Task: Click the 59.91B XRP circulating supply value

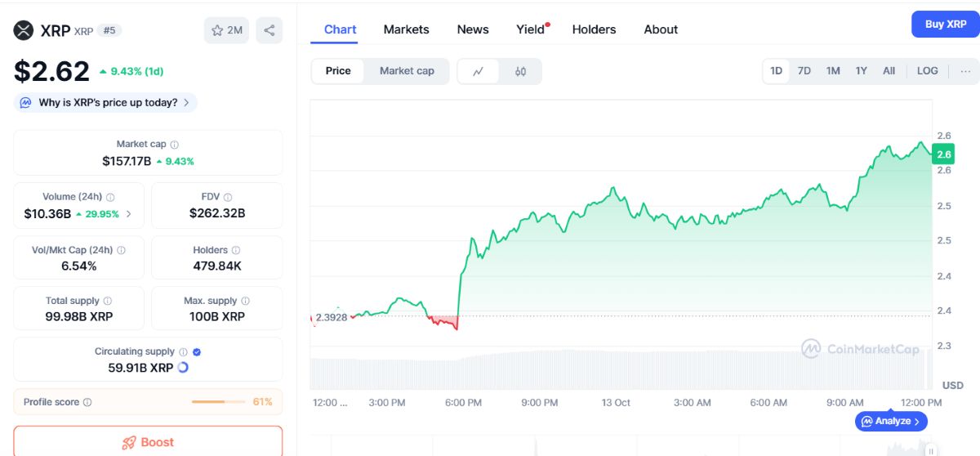Action: click(140, 368)
